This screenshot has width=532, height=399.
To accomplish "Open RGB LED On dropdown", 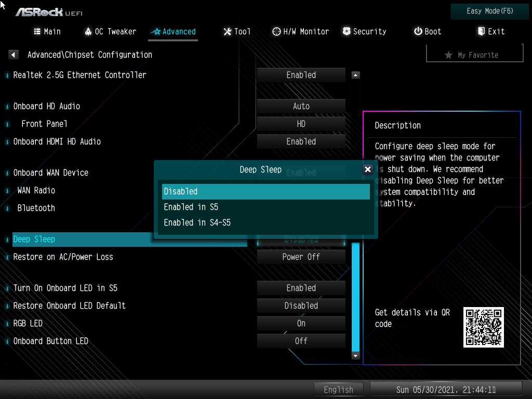I will pos(301,323).
